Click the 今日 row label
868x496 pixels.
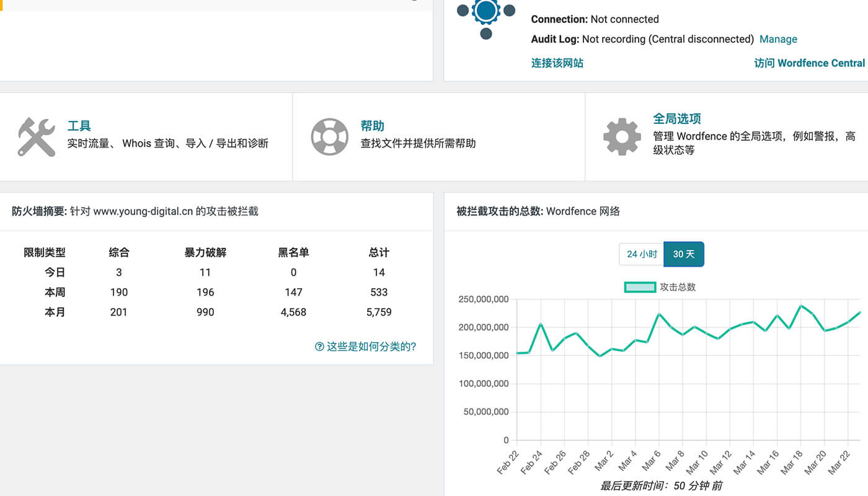pos(55,272)
